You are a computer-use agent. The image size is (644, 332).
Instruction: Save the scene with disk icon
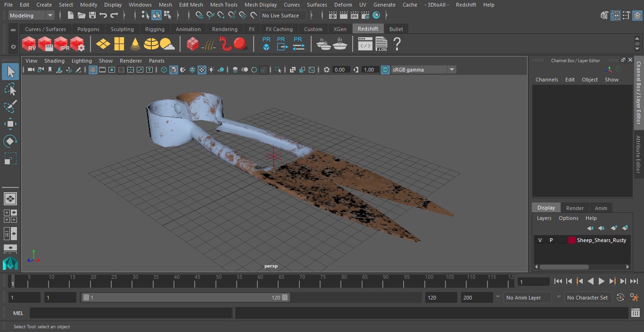pyautogui.click(x=92, y=16)
